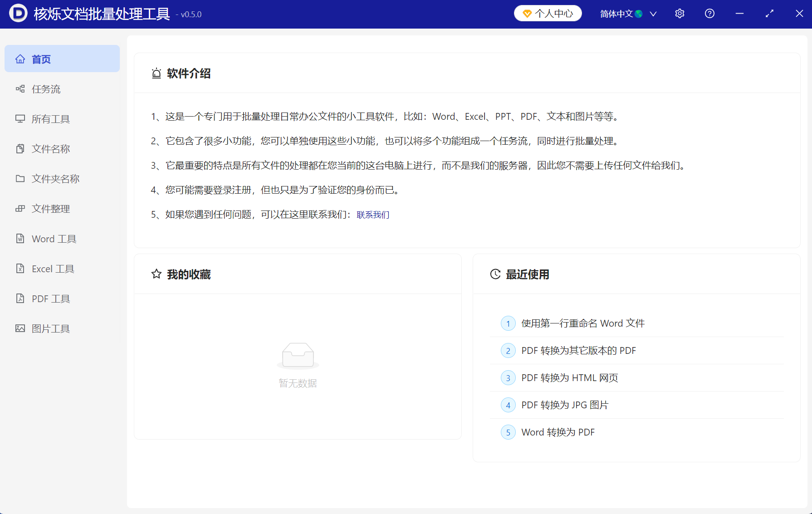Click the app logo icon
Image resolution: width=812 pixels, height=514 pixels.
click(17, 14)
